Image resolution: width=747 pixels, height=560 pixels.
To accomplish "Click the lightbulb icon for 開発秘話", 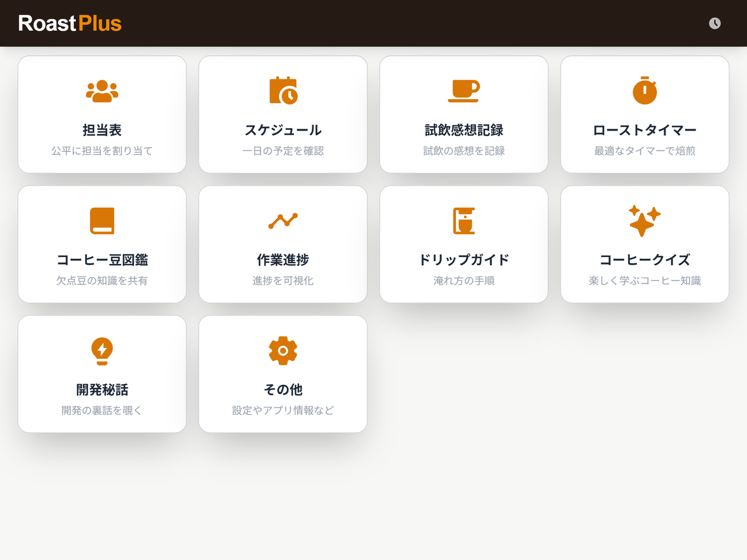I will pyautogui.click(x=102, y=351).
